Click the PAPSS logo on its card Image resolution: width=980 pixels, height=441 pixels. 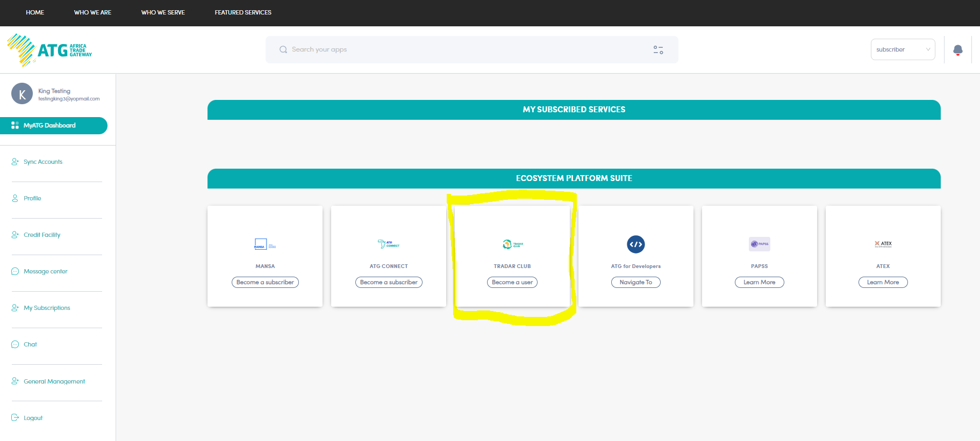760,244
